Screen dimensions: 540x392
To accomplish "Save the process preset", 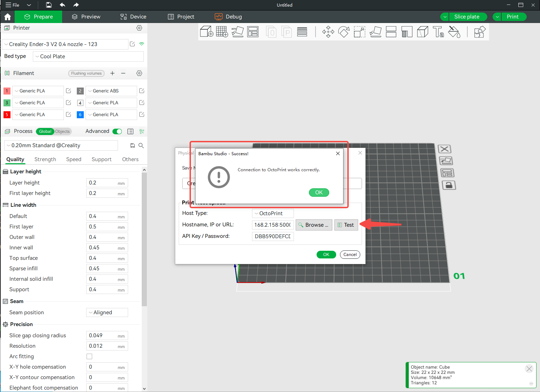I will point(133,145).
